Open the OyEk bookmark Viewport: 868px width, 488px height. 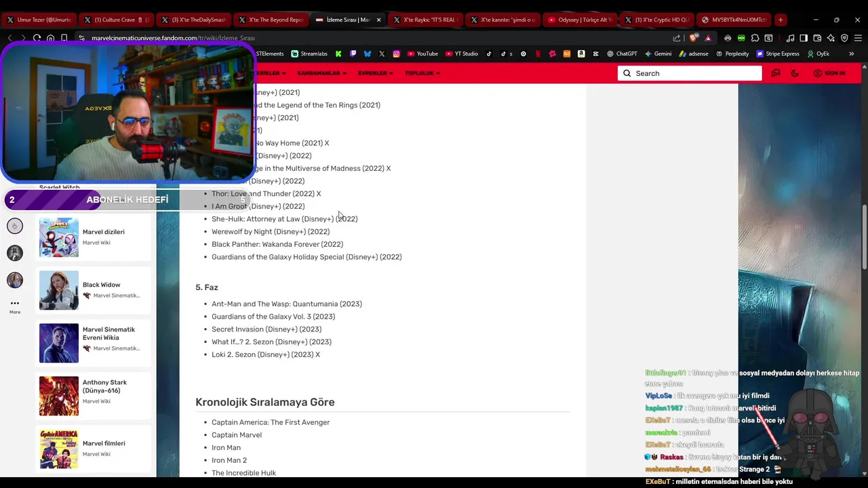click(818, 54)
